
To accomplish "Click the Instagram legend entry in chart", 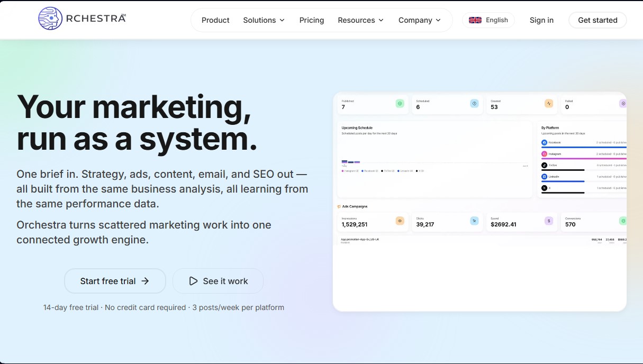I will coord(350,171).
